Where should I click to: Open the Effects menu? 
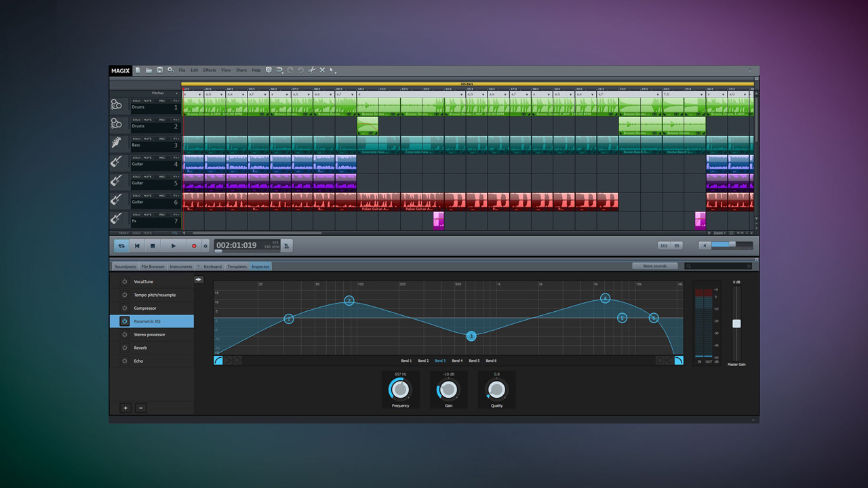click(209, 70)
